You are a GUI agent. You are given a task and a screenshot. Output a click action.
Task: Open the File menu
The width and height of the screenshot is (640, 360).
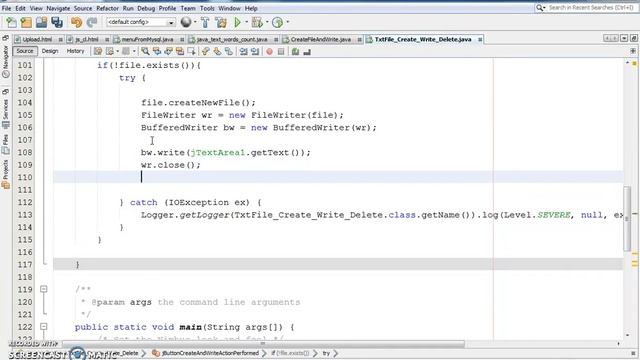[7, 8]
